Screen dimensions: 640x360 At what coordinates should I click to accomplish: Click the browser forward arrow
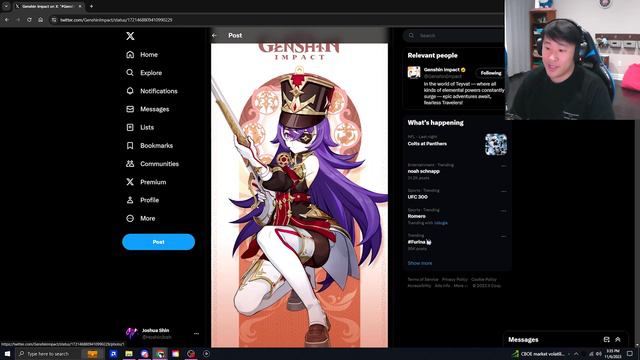point(18,20)
